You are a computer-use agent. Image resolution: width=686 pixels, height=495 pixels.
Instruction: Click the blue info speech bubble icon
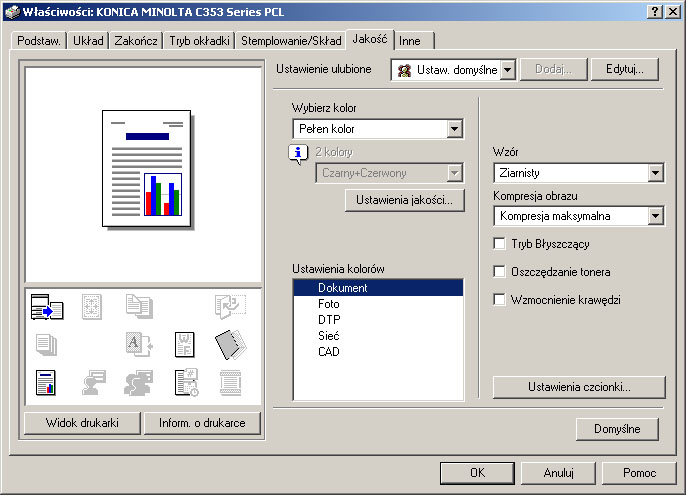[298, 154]
